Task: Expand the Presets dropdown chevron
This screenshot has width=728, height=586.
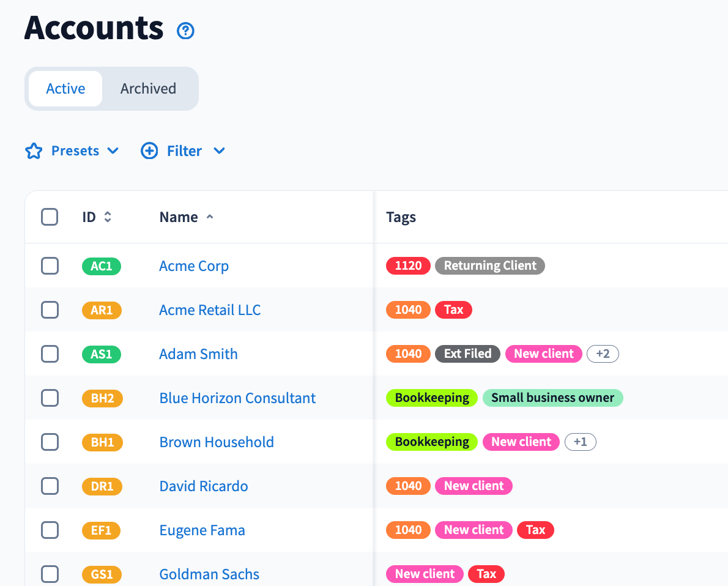Action: 113,151
